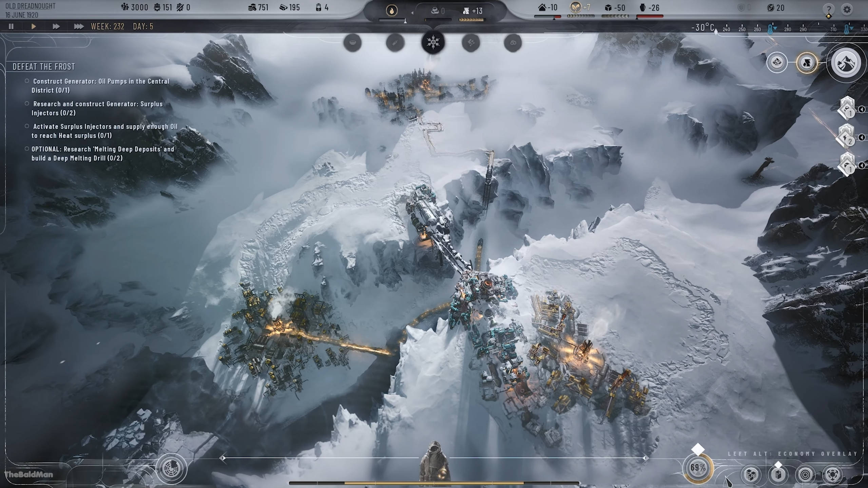Open the arrows idea tree tab

click(x=471, y=43)
